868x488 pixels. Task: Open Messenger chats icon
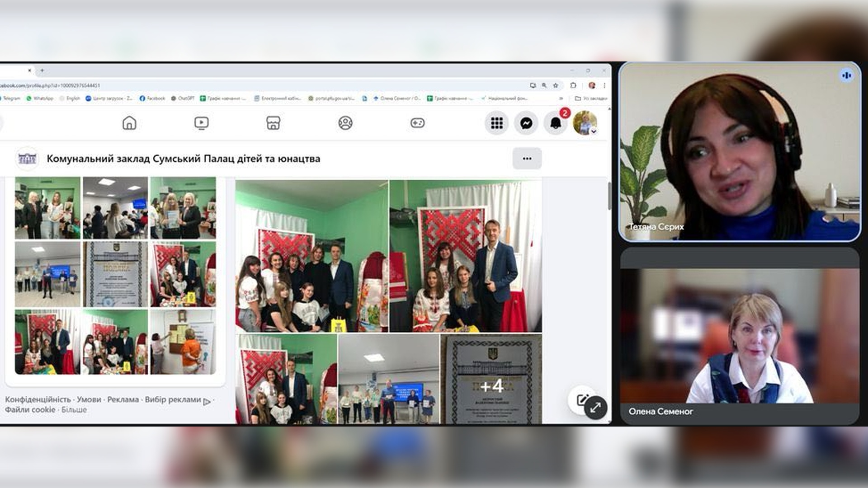tap(526, 123)
